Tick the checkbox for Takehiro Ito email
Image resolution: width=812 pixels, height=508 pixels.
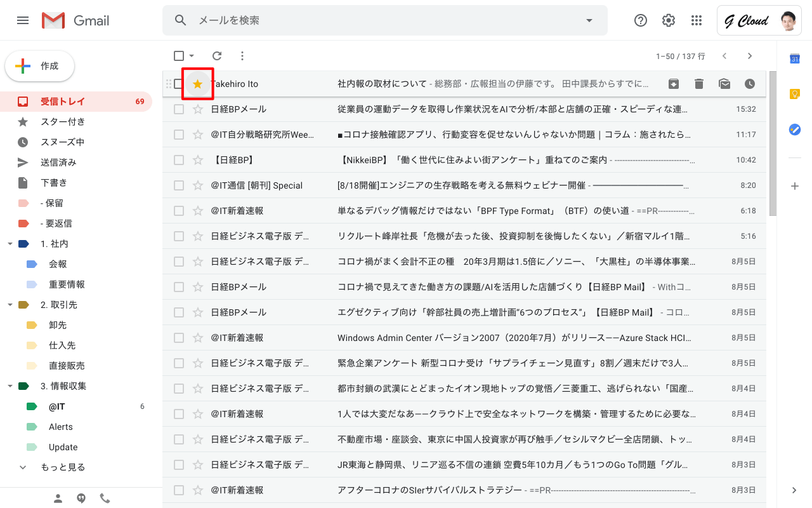coord(179,84)
